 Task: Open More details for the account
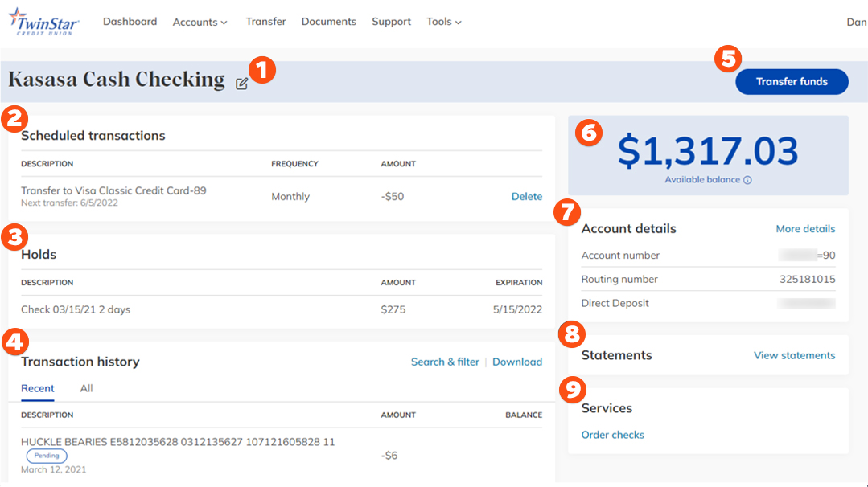tap(805, 229)
